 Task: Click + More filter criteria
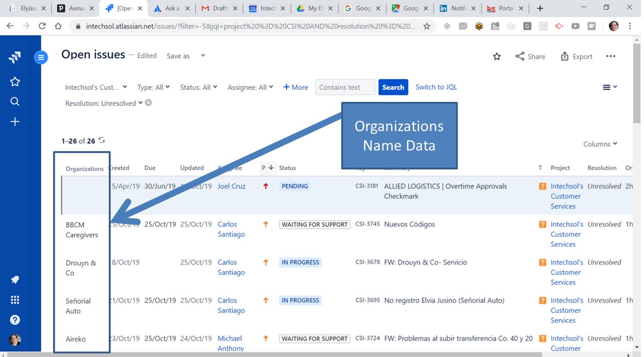click(x=296, y=87)
